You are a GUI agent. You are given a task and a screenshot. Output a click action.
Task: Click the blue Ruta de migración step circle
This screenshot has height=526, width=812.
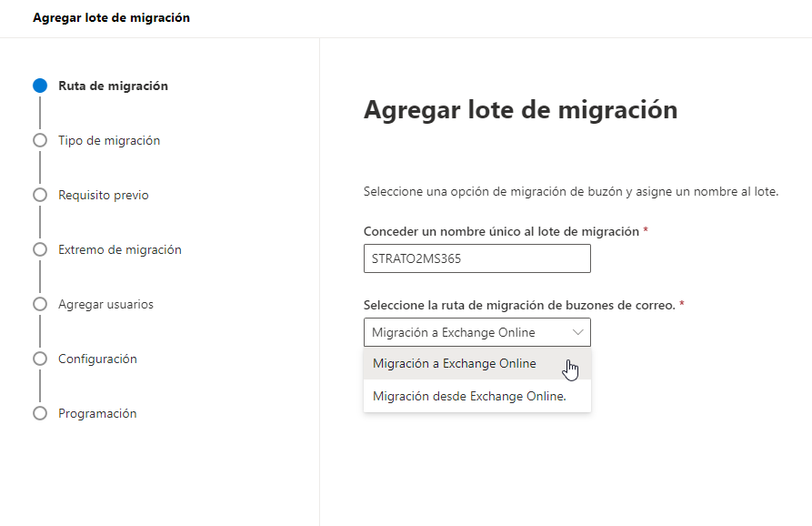click(x=39, y=86)
